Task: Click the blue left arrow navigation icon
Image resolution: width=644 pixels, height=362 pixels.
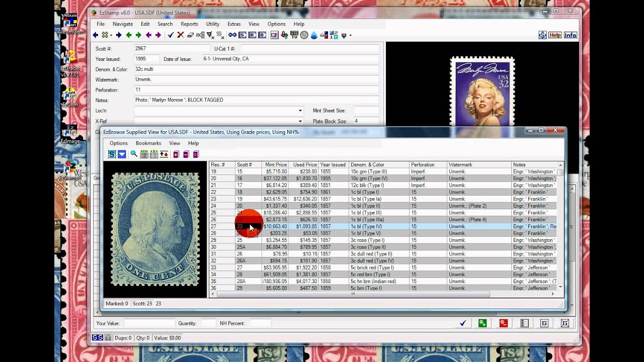Action: click(95, 35)
